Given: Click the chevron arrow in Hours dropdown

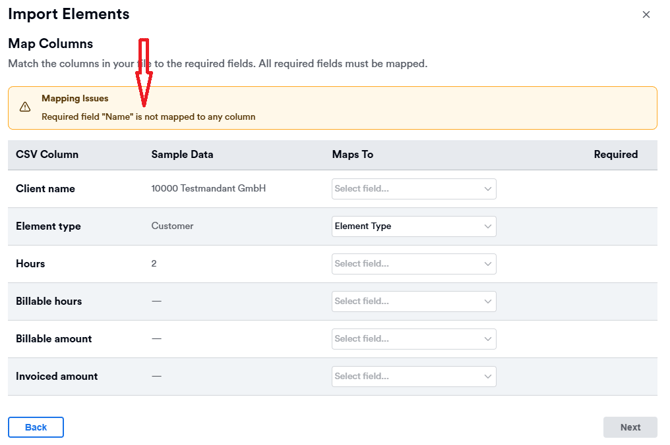Looking at the screenshot, I should 488,264.
